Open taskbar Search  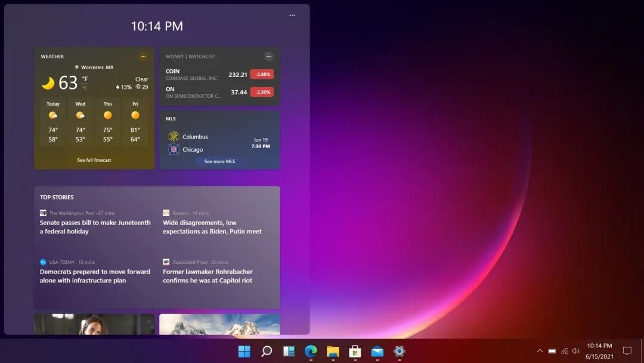coord(267,351)
